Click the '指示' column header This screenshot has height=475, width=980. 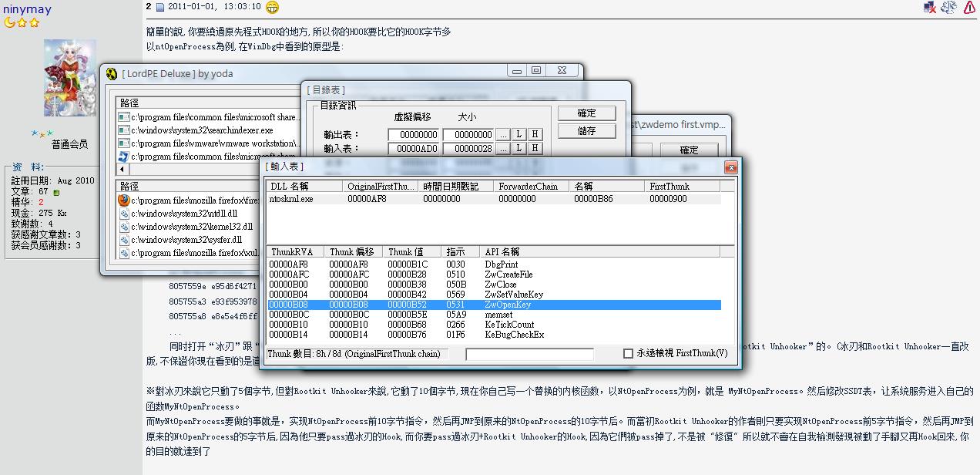[462, 251]
